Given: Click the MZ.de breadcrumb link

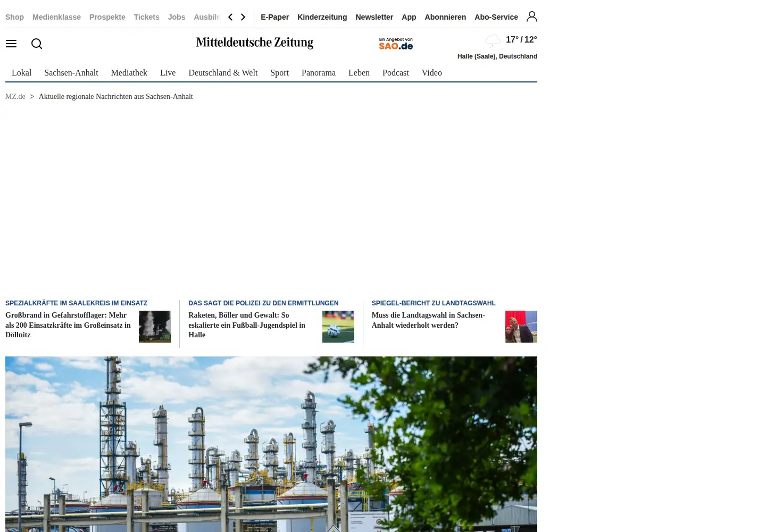Looking at the screenshot, I should point(15,96).
